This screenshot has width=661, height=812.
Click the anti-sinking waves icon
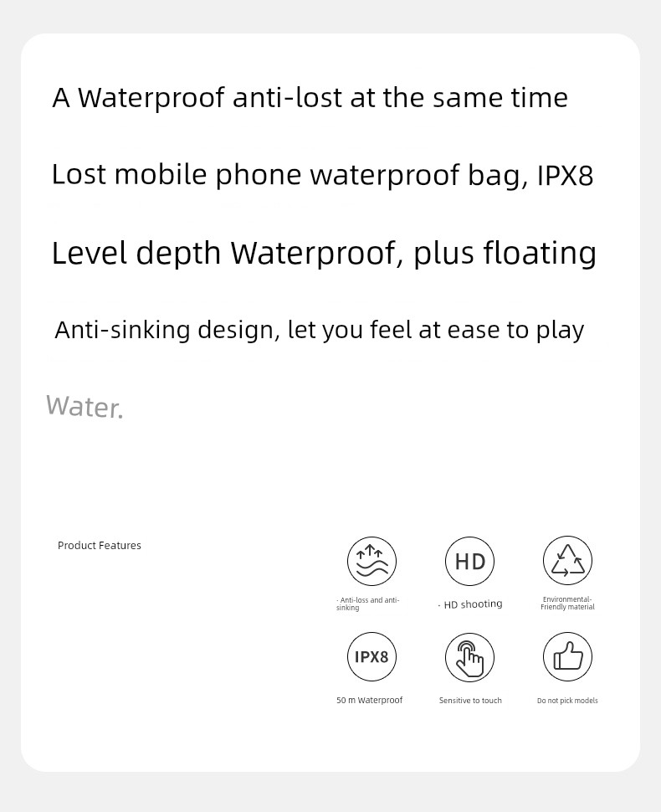tap(371, 562)
